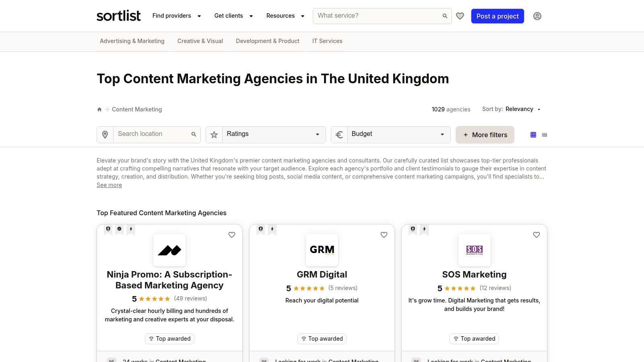Expand the Resources menu
Viewport: 644px width, 362px height.
285,16
